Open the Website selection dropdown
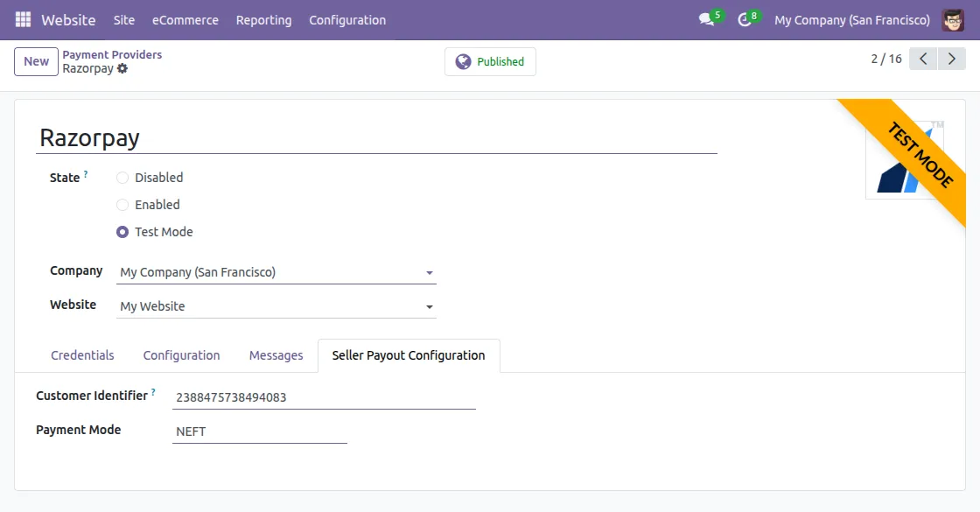Screen dimensions: 980x512 point(429,306)
